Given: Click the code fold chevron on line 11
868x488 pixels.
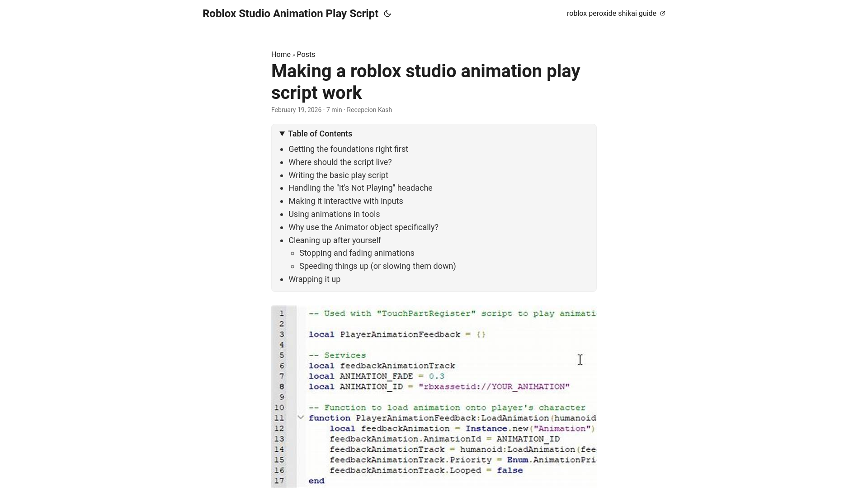Looking at the screenshot, I should pyautogui.click(x=301, y=418).
